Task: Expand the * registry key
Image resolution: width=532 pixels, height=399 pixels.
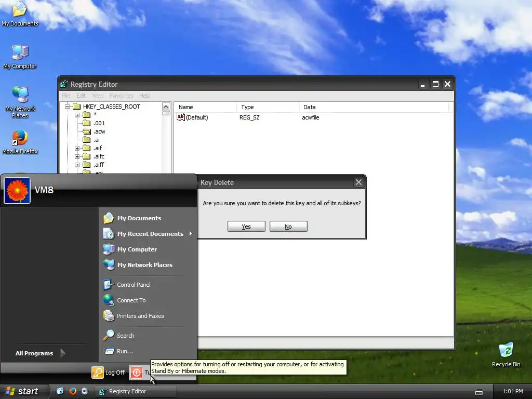Action: click(77, 115)
